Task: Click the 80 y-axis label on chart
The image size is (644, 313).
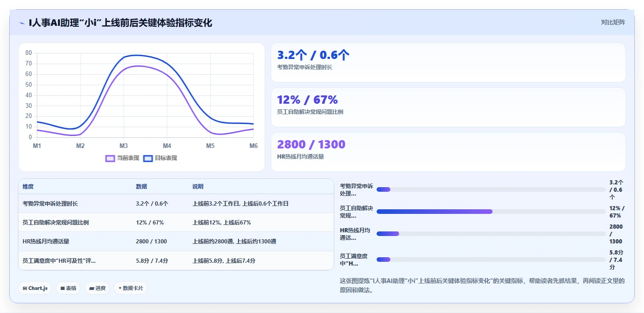Action: pyautogui.click(x=29, y=53)
